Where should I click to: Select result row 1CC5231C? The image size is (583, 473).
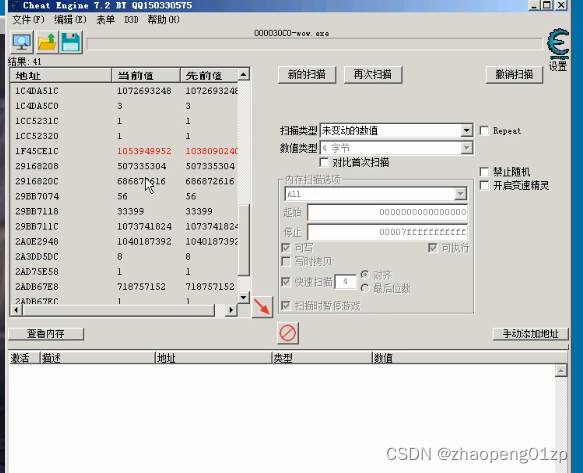click(x=124, y=121)
